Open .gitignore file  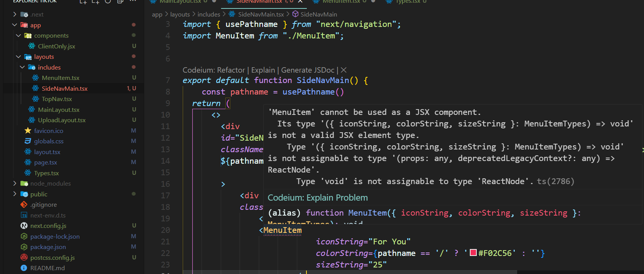pos(44,204)
